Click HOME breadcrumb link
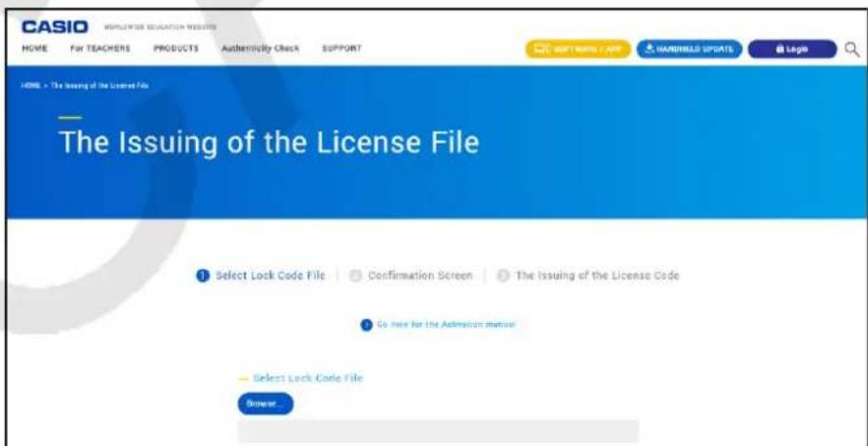The height and width of the screenshot is (446, 868). pos(31,86)
